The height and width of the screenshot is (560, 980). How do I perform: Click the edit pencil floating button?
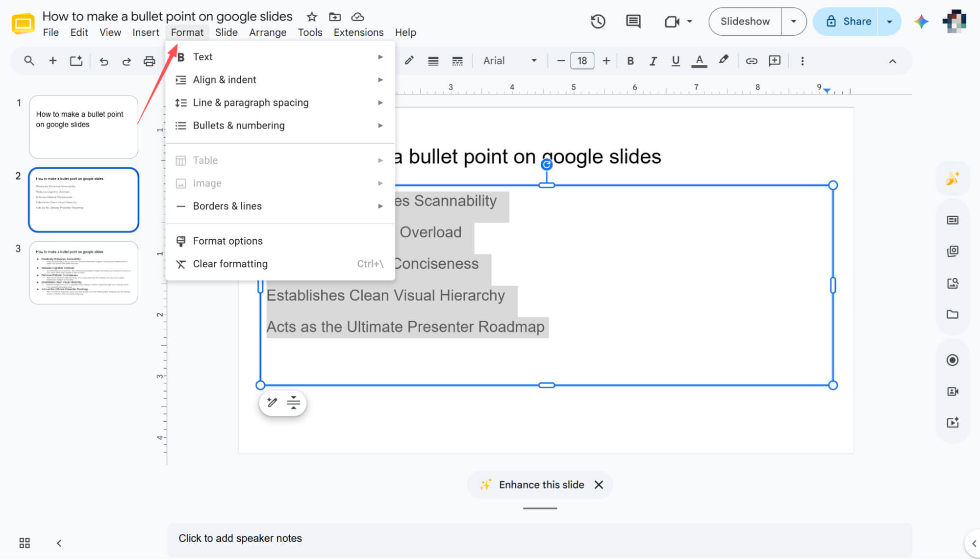pyautogui.click(x=272, y=403)
